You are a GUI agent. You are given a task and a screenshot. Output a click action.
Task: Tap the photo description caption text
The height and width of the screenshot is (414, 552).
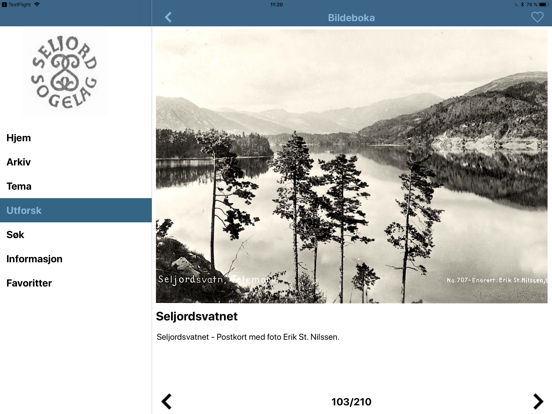click(248, 337)
